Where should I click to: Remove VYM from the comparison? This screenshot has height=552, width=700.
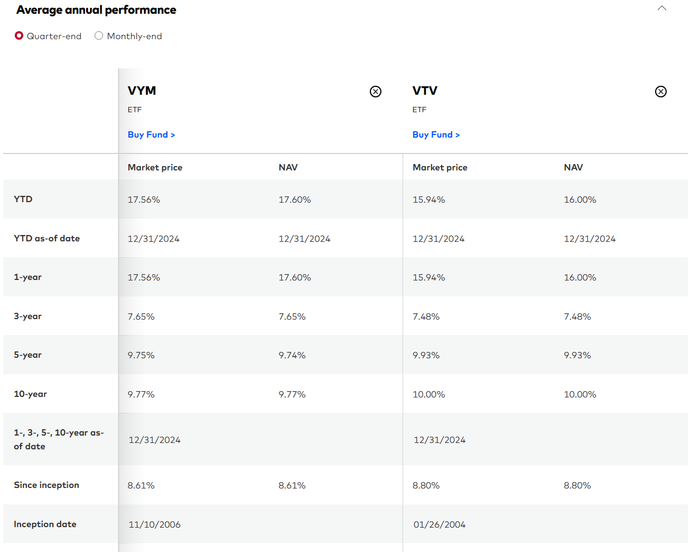[x=375, y=91]
